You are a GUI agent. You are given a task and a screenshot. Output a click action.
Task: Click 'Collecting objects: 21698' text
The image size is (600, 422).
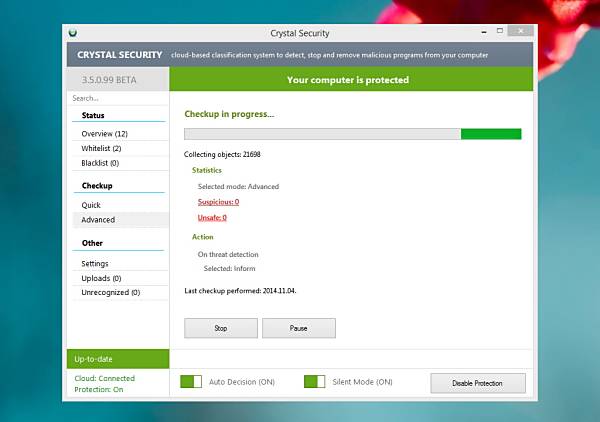(222, 155)
